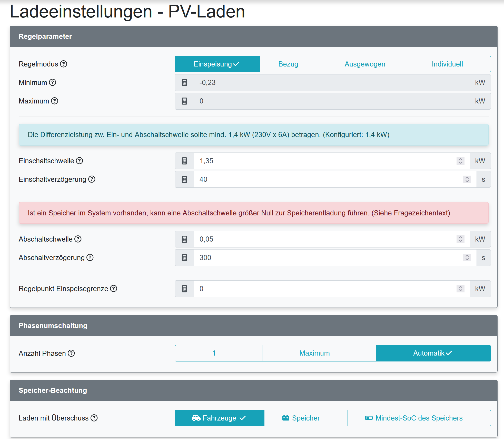Click the Regelparameter section header
Viewport: 504px width, 439px height.
coord(253,36)
